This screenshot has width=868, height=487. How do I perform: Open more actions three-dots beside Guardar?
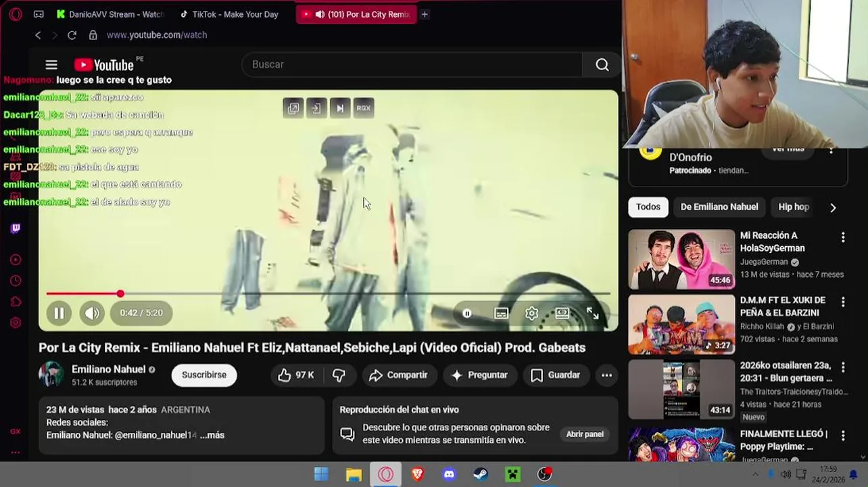pos(606,375)
